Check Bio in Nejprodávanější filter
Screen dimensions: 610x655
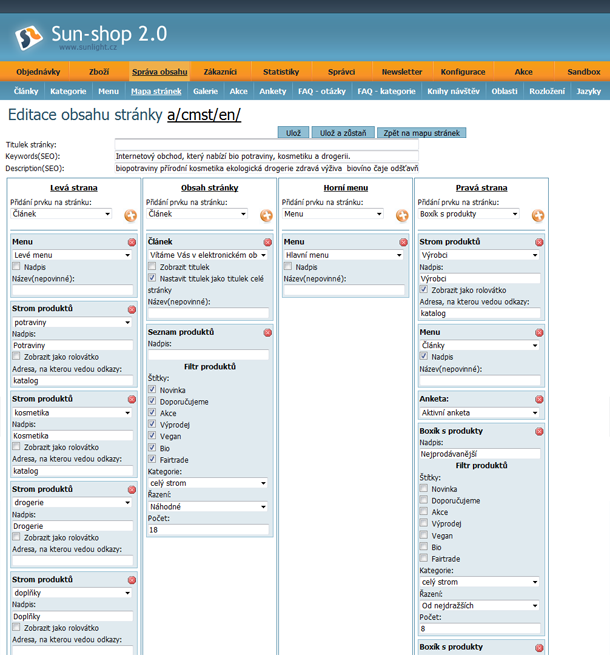pos(424,546)
